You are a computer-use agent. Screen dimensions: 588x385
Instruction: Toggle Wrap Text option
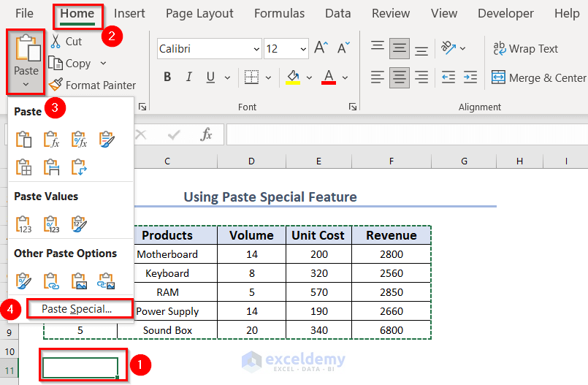point(525,48)
